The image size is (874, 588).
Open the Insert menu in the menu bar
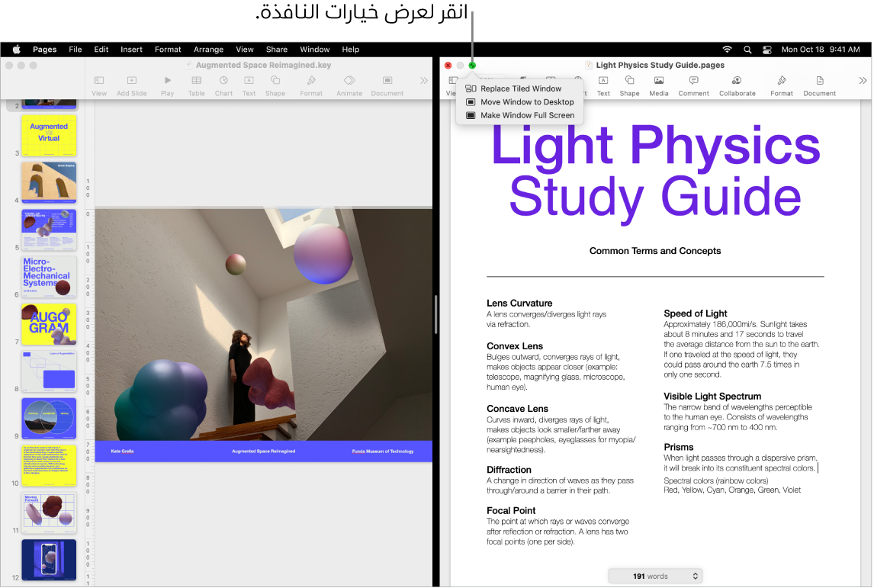131,49
